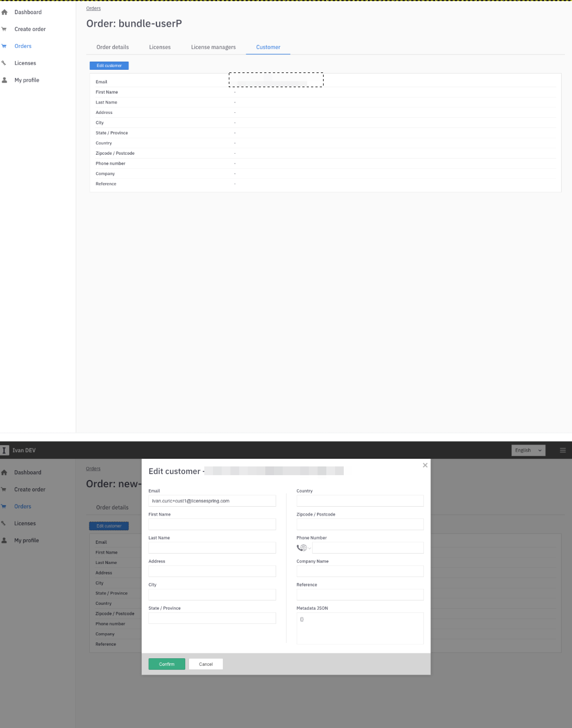
Task: Click the Create order cart icon in the undimmed sidebar
Action: tap(4, 29)
